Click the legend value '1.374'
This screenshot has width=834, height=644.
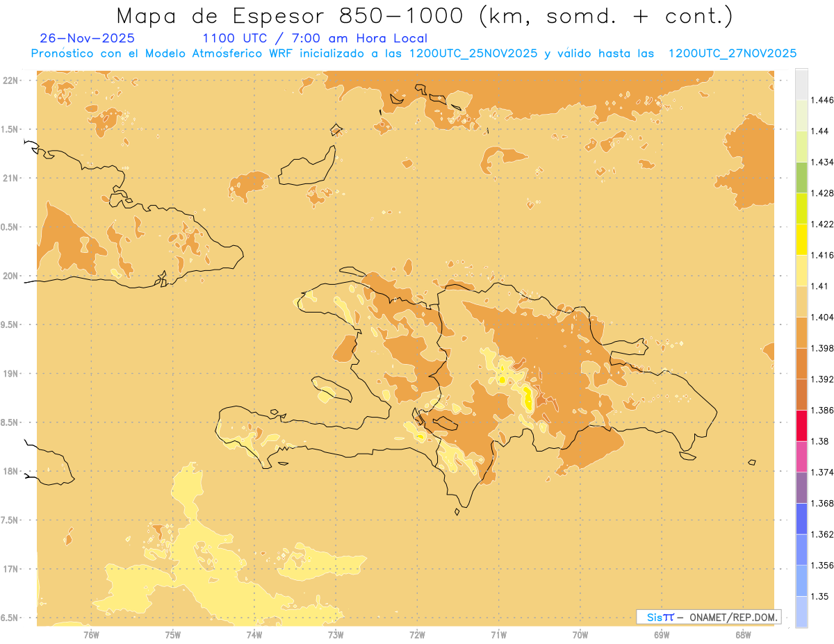[822, 472]
